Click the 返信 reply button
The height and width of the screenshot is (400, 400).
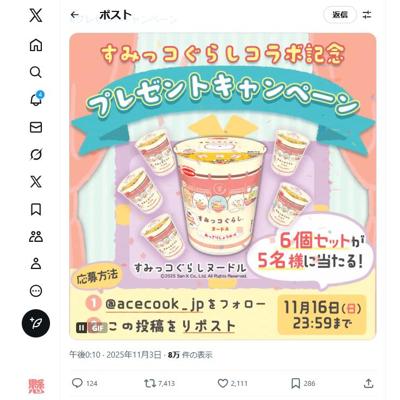point(340,15)
